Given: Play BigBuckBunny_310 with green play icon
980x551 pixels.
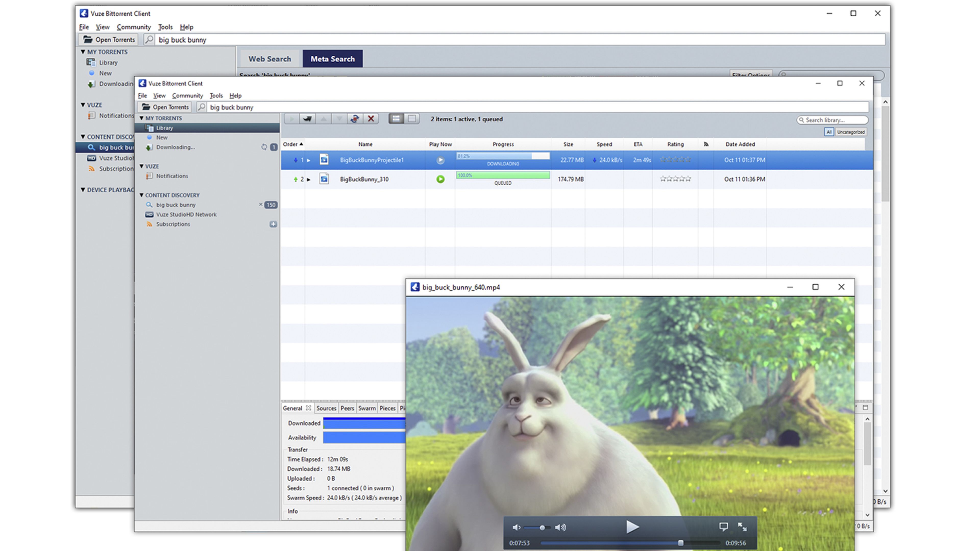Looking at the screenshot, I should [x=440, y=179].
